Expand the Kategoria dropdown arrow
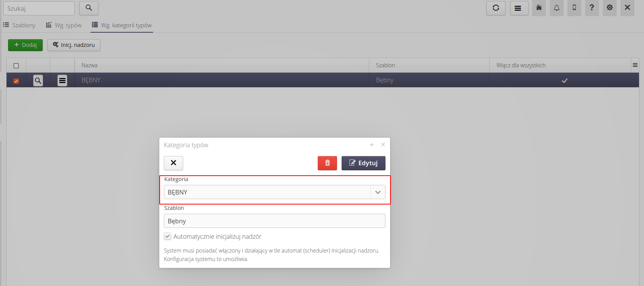644x286 pixels. pos(378,192)
